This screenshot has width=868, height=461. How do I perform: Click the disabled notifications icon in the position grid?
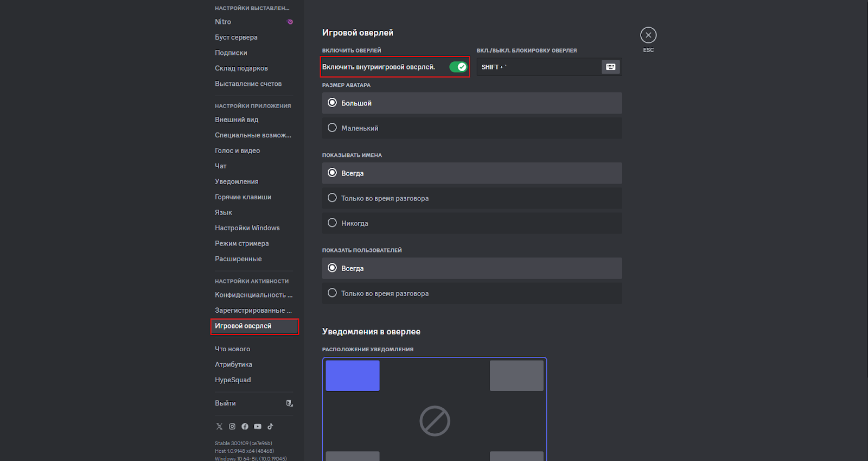click(435, 421)
